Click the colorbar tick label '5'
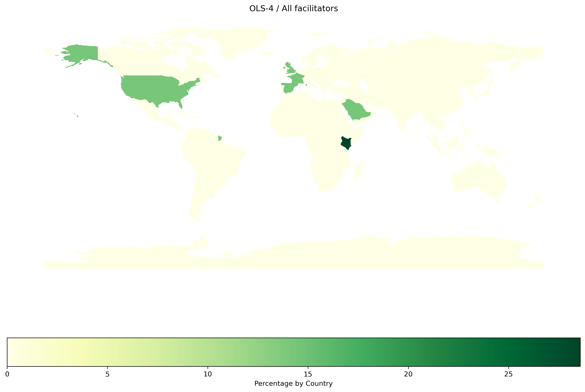Image resolution: width=585 pixels, height=392 pixels. [107, 374]
